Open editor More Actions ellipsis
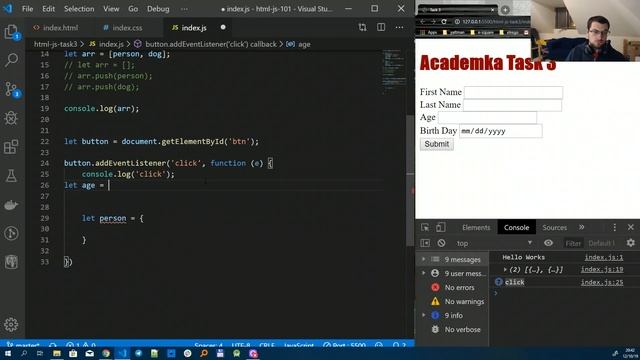The image size is (640, 360). (x=399, y=27)
